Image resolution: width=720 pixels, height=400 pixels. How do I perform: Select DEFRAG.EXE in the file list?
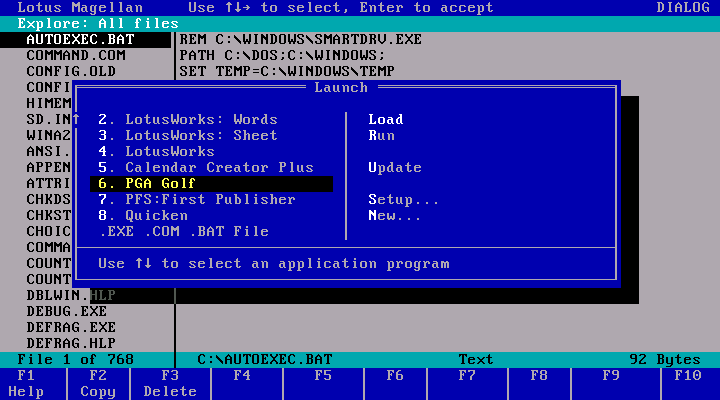71,327
